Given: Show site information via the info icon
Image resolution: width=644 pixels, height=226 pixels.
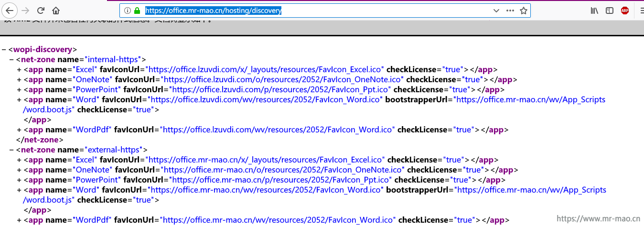Looking at the screenshot, I should click(127, 10).
